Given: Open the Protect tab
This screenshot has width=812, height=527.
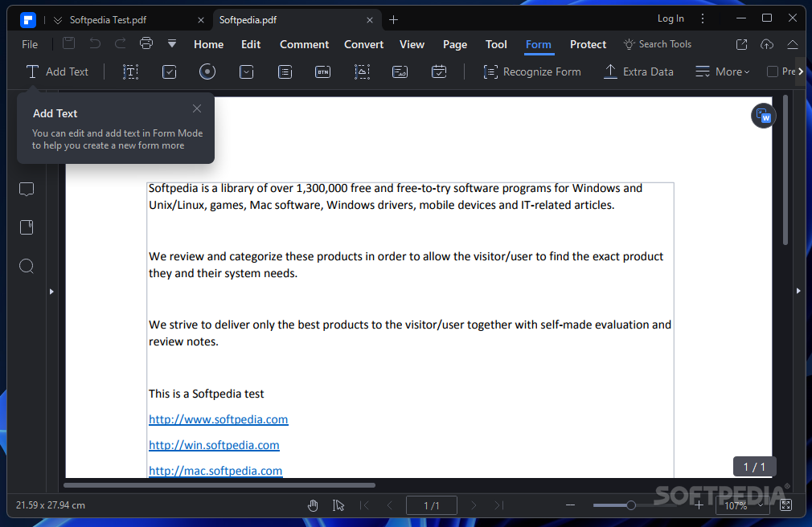Looking at the screenshot, I should [588, 44].
